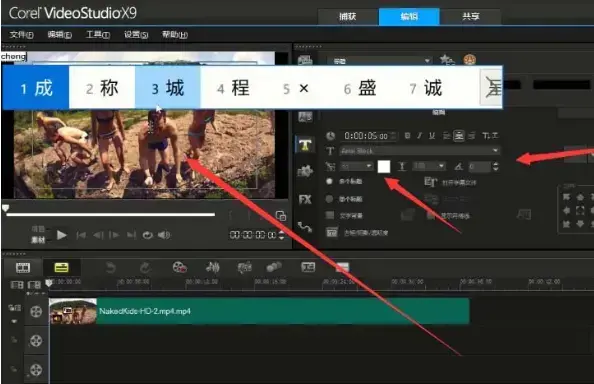Align title to center position

point(580,211)
